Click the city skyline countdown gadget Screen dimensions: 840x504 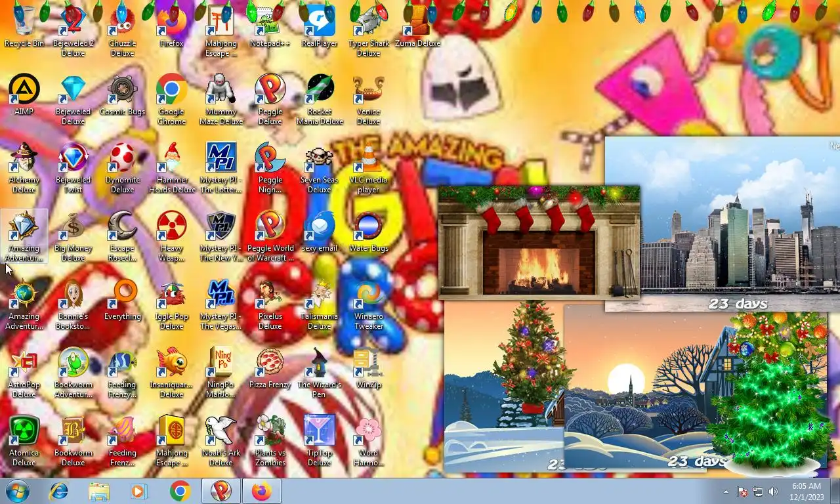click(x=722, y=223)
